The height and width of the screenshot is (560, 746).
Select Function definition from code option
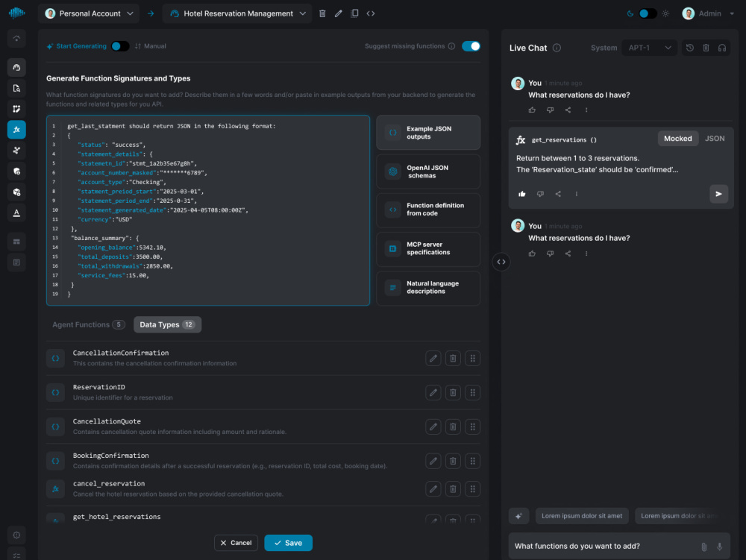coord(428,210)
